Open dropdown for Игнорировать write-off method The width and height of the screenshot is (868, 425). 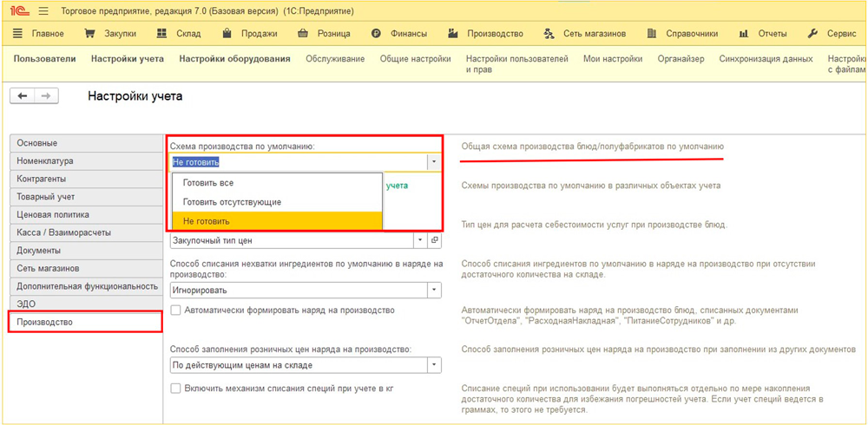click(x=433, y=291)
